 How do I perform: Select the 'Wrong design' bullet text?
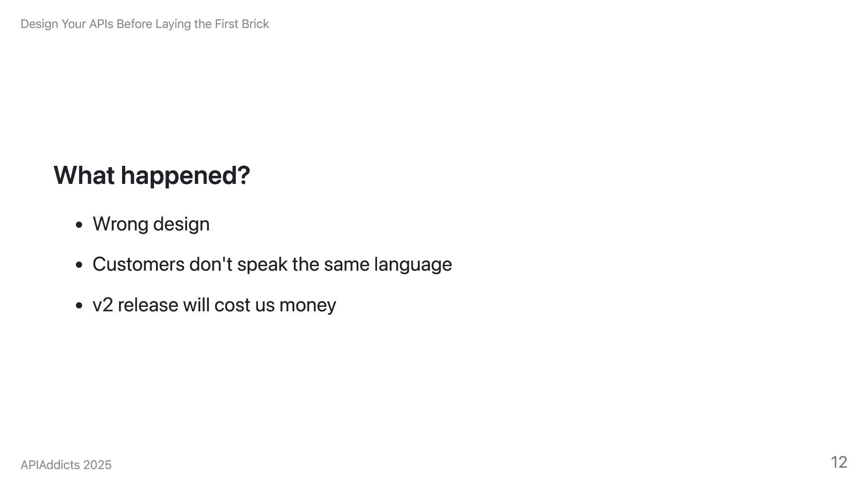pos(151,224)
